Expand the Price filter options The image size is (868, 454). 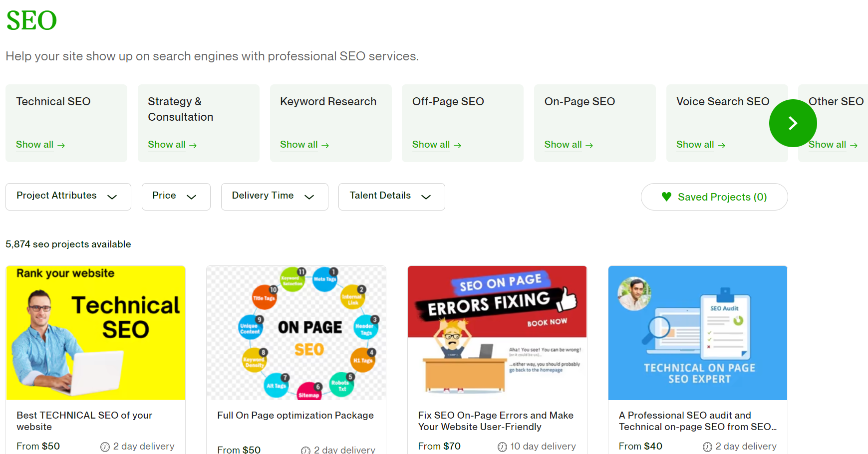pyautogui.click(x=176, y=196)
